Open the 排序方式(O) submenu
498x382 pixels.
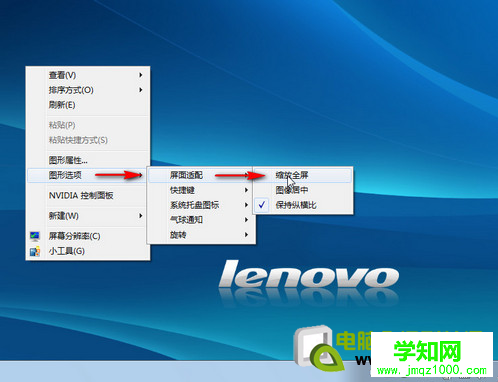[x=88, y=90]
